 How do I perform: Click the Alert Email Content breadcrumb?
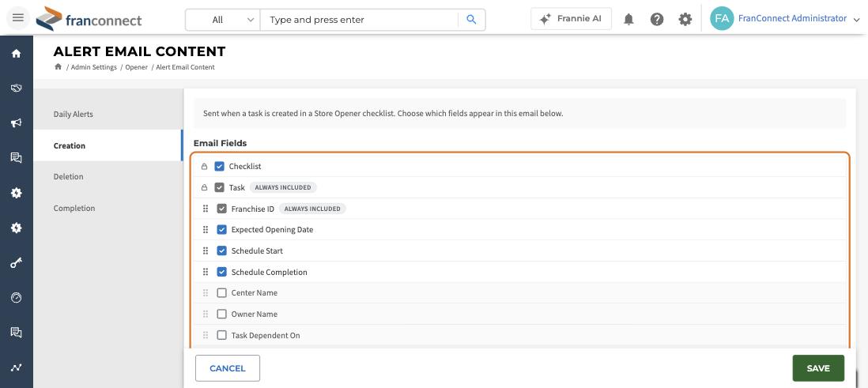[185, 67]
